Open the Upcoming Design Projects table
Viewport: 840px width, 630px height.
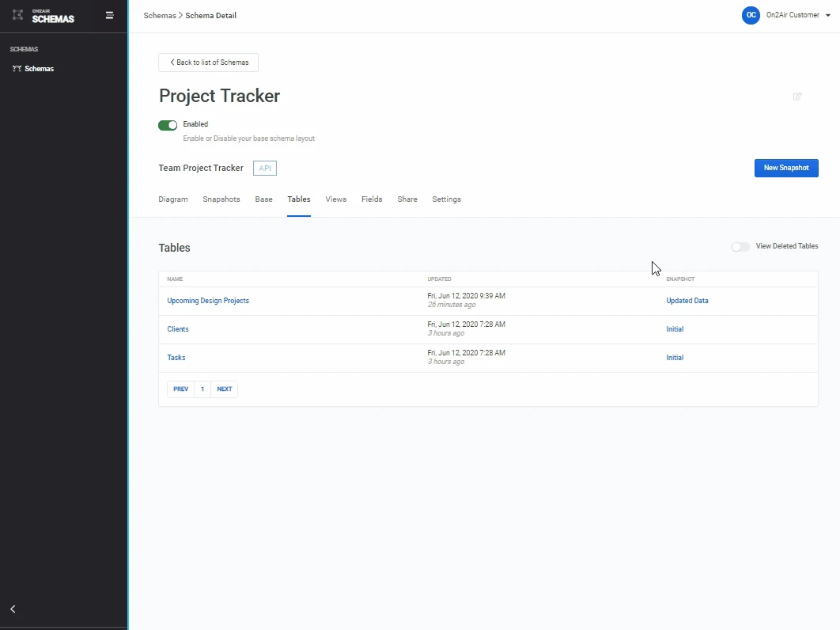click(208, 301)
